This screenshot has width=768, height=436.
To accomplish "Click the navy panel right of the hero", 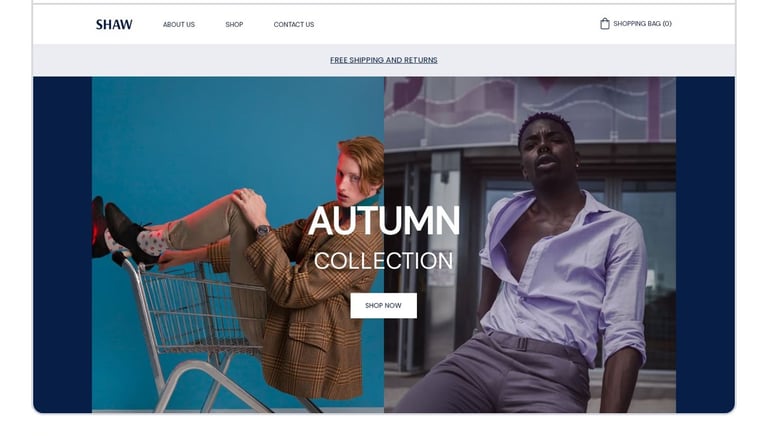I will (705, 244).
